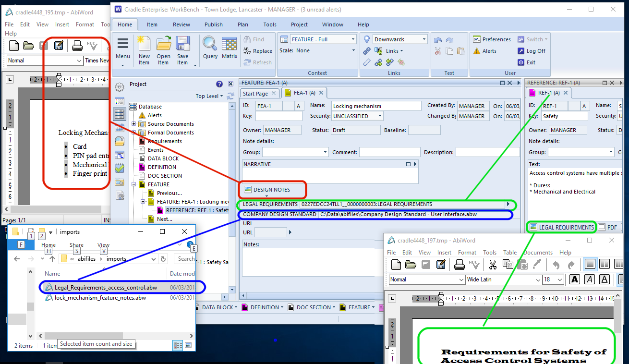Click the Project sidebar settings gear icon

[x=120, y=87]
